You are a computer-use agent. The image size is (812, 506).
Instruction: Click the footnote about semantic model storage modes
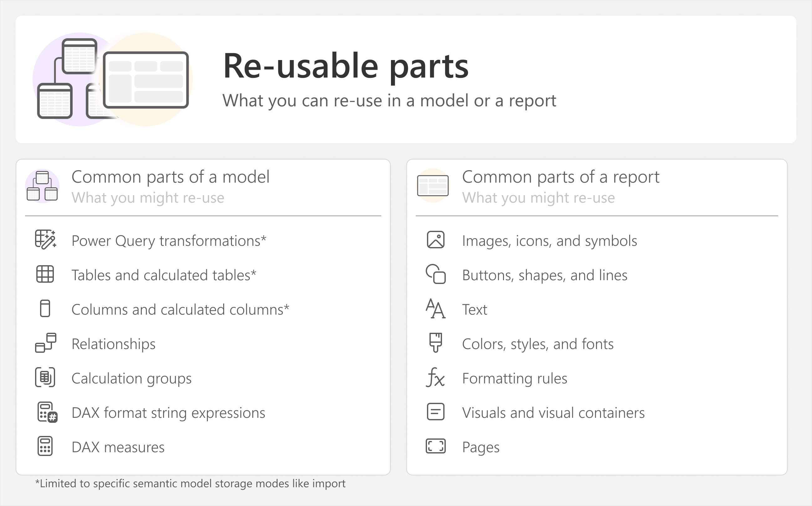(190, 484)
